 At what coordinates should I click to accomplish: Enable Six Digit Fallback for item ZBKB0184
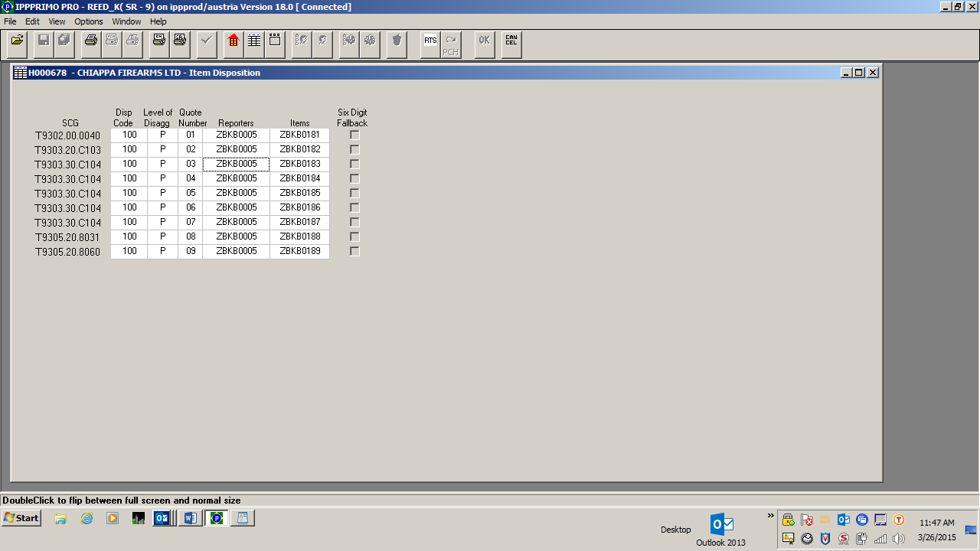click(354, 179)
